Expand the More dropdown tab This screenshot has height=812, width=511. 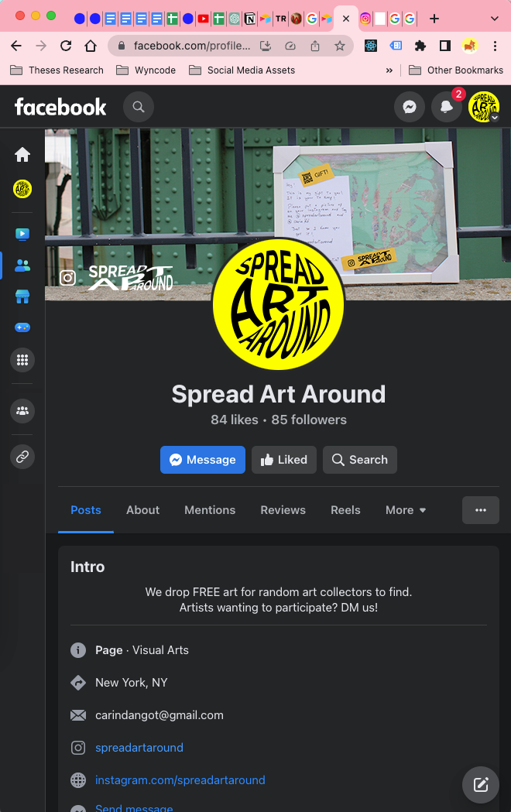[x=406, y=510]
